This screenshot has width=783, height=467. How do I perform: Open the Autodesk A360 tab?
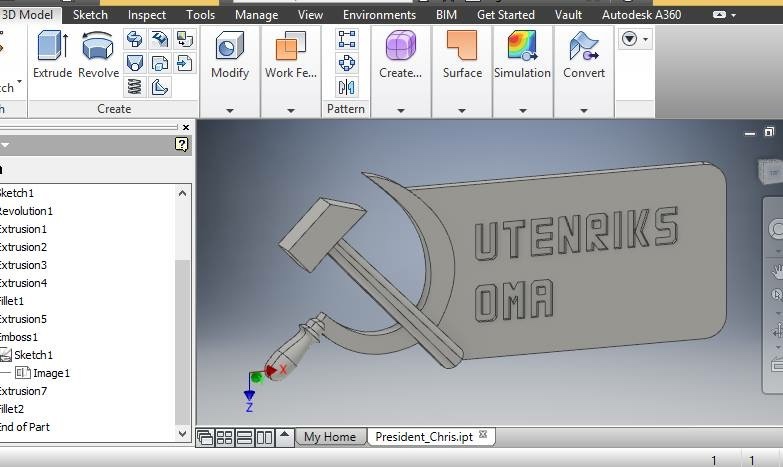click(641, 15)
